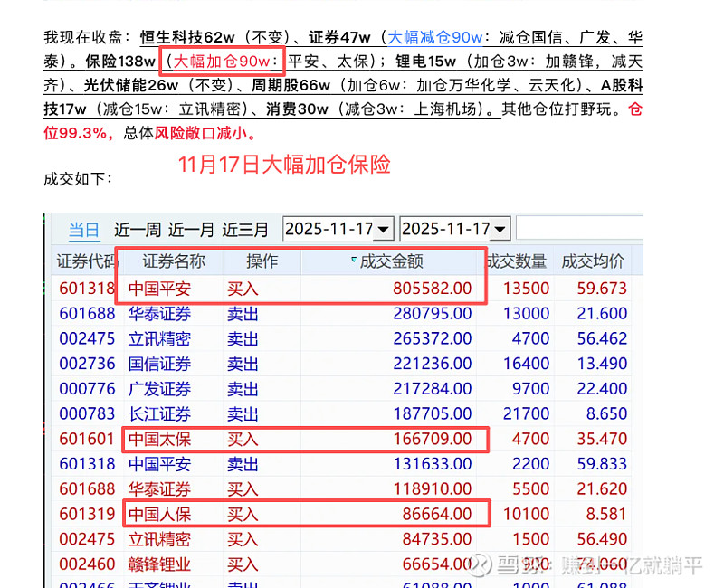This screenshot has width=724, height=588.
Task: Switch to the 近一周 tab
Action: (x=138, y=230)
